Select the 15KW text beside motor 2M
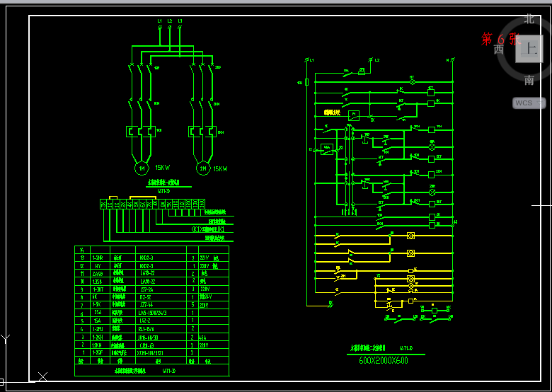 tap(220, 169)
